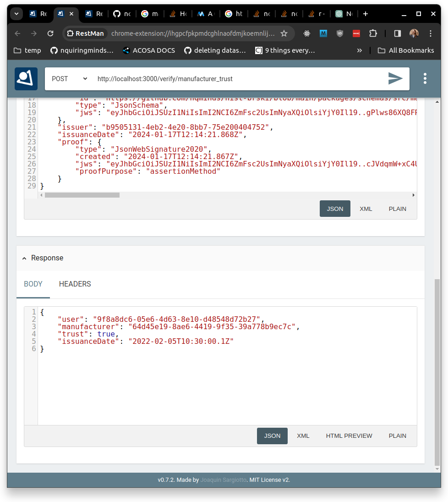
Task: Click the "created" line in request body
Action: click(x=158, y=156)
